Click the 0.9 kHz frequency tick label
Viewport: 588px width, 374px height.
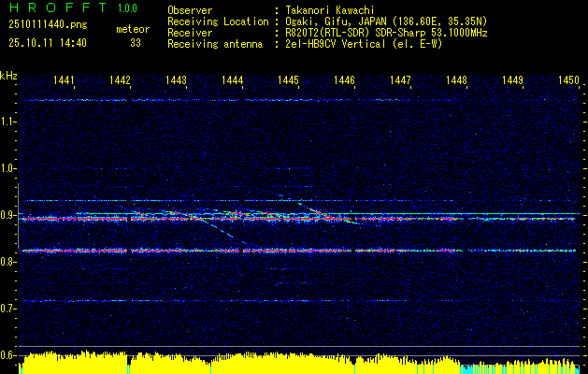(7, 215)
